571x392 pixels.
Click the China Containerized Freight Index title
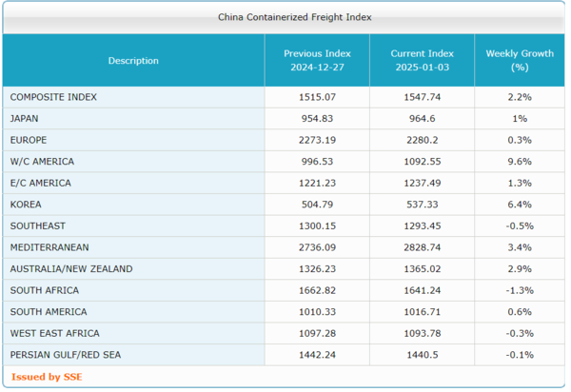click(x=282, y=17)
